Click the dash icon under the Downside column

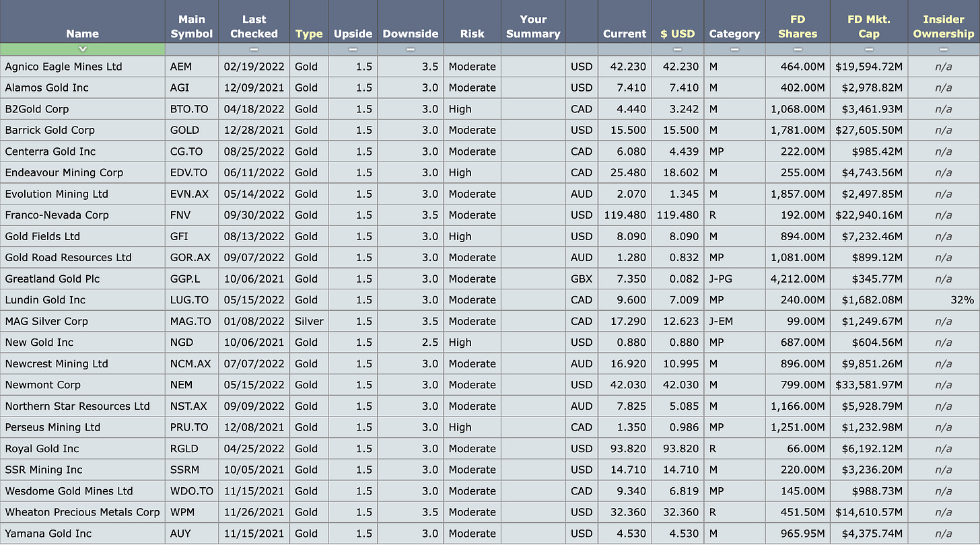tap(410, 48)
